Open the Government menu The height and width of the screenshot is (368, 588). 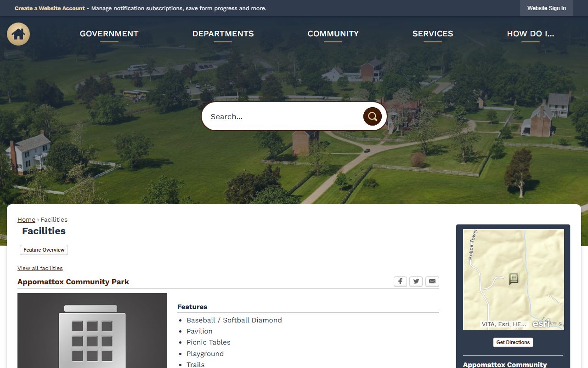(109, 34)
